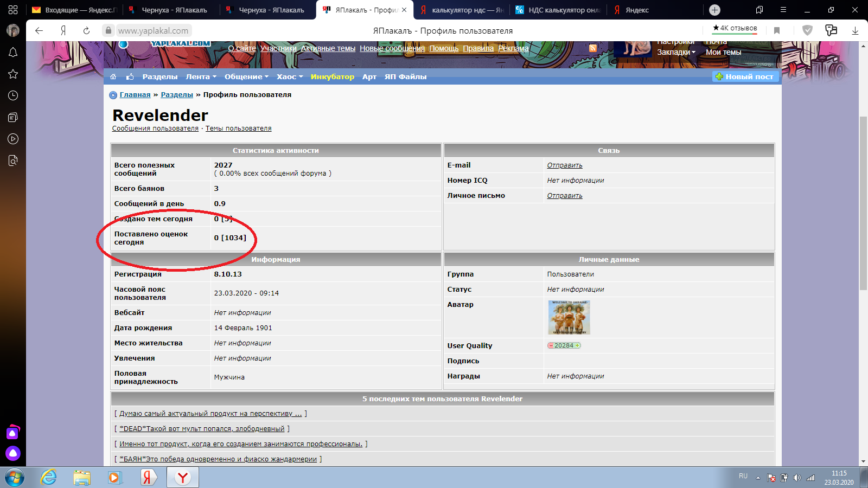Open the topic 'Думаю самый актуальный продукт на перспективу'
Screen dimensions: 868x488
point(210,414)
